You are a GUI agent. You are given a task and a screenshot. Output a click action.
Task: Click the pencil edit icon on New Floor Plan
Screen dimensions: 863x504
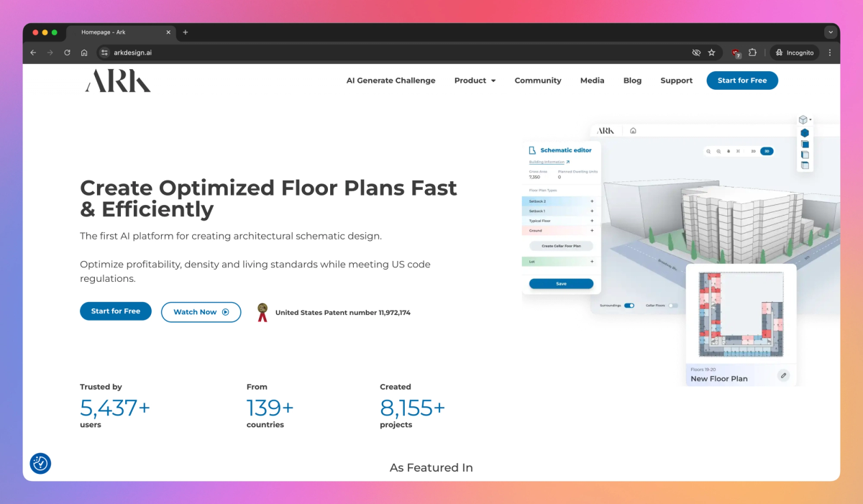click(x=783, y=375)
